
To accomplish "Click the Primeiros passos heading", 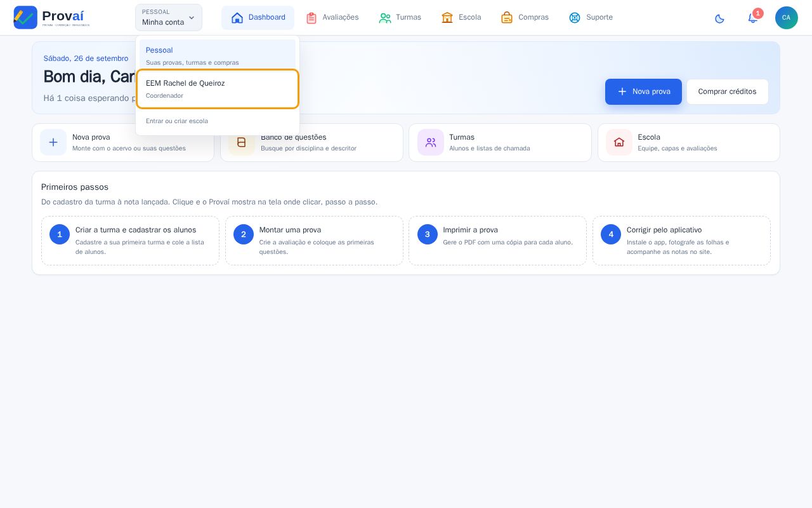I will (75, 187).
